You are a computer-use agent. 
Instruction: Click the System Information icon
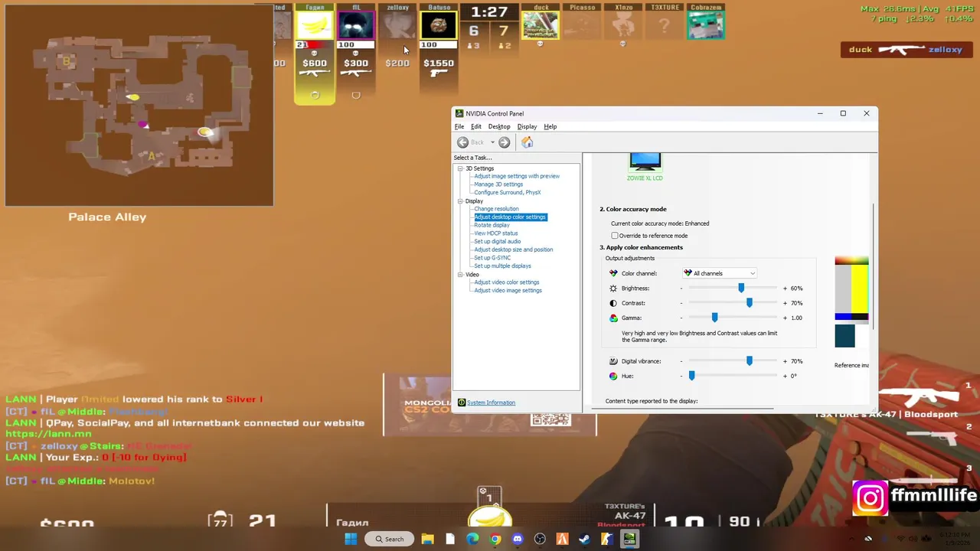click(462, 403)
